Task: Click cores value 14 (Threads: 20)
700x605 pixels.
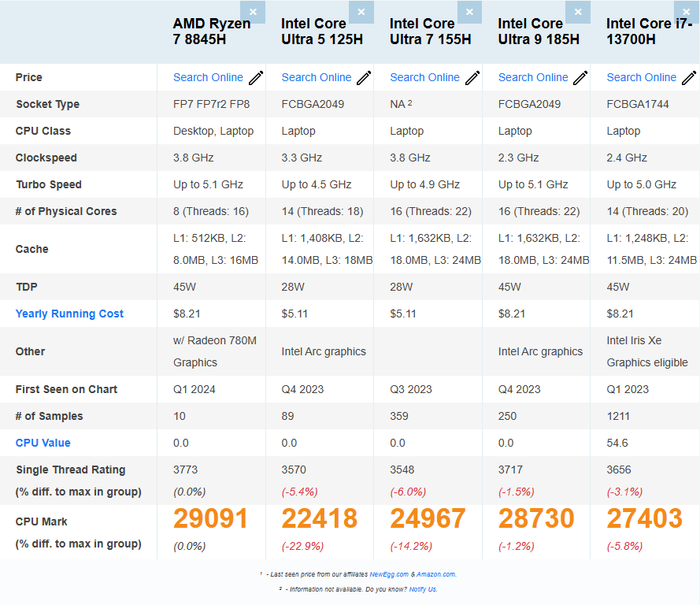Action: click(647, 211)
